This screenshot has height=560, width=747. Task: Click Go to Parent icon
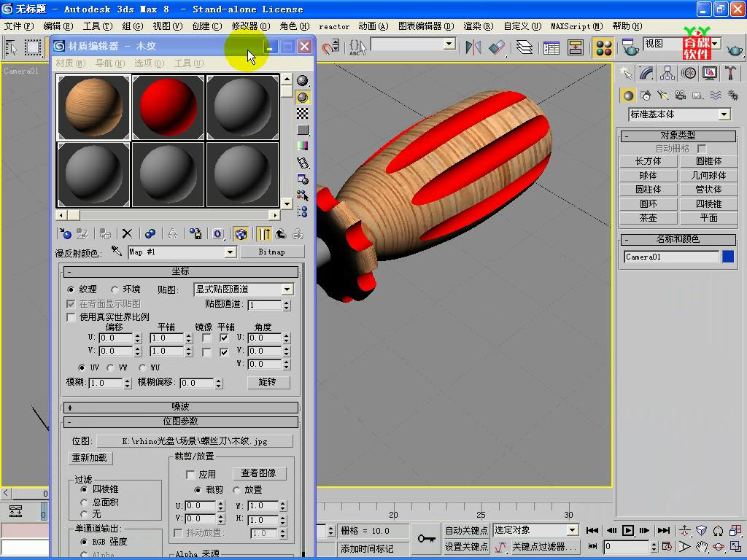(281, 234)
